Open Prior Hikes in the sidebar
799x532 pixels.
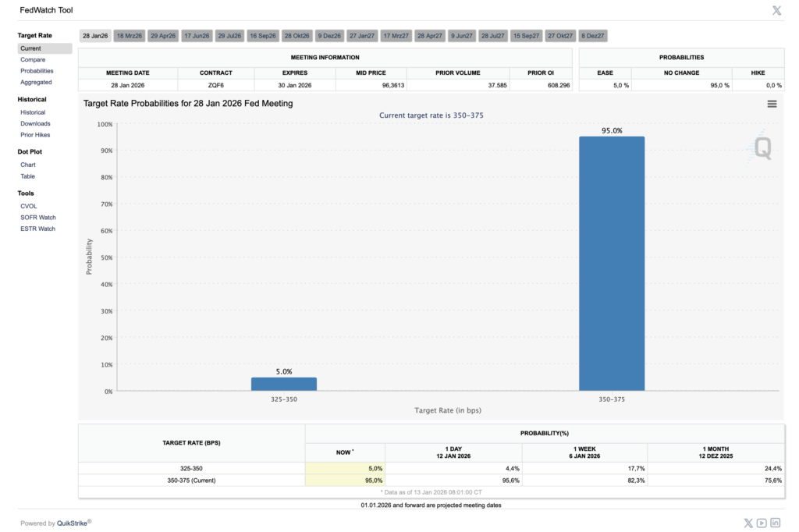tap(35, 134)
